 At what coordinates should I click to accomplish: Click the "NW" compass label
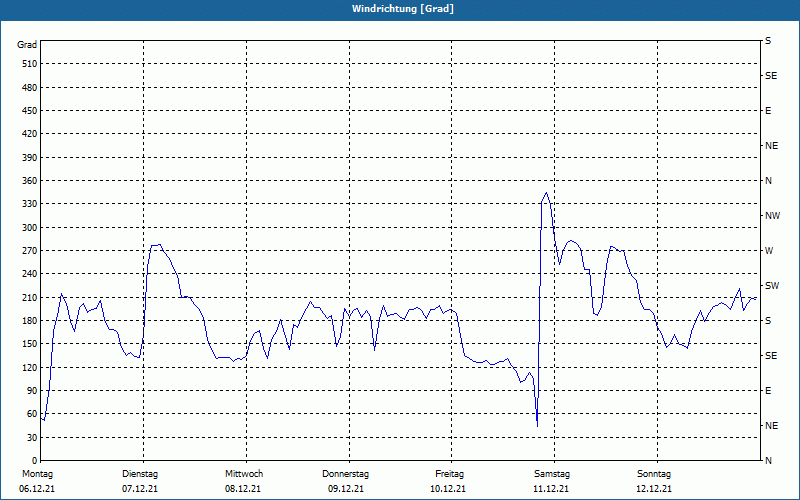(772, 216)
